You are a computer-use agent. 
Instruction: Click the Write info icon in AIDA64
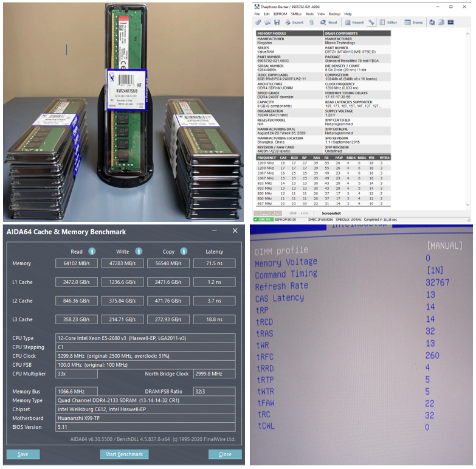coord(139,251)
